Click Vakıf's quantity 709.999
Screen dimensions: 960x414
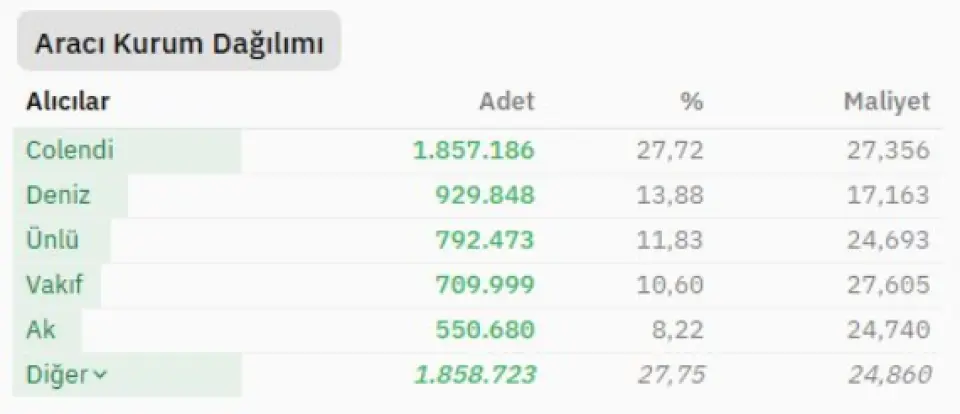pyautogui.click(x=485, y=286)
